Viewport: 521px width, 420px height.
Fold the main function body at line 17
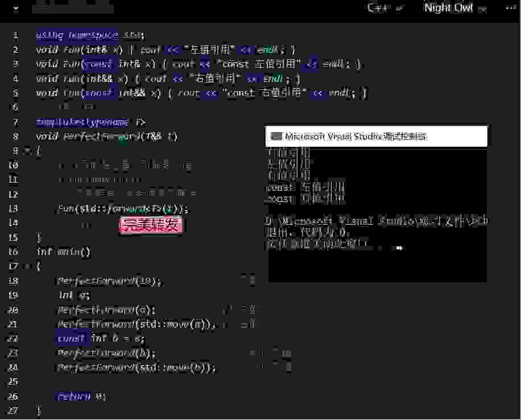coord(26,266)
